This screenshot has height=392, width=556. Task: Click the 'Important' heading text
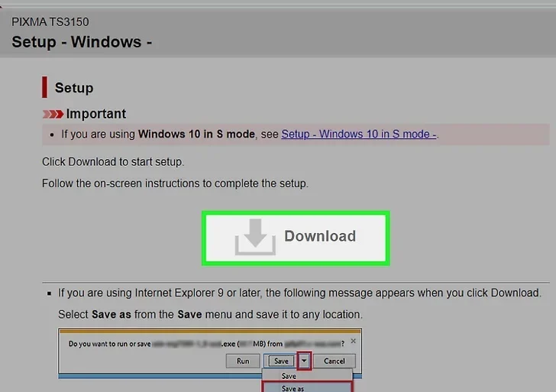point(96,114)
